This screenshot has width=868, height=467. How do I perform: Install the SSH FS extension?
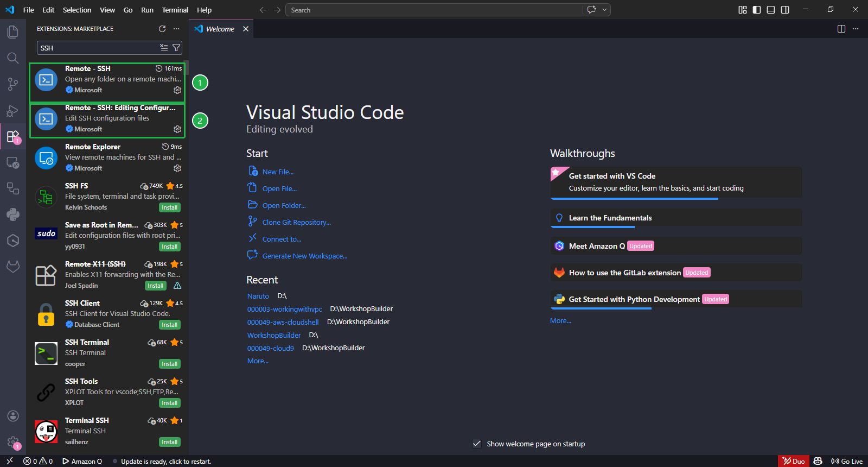coord(170,207)
